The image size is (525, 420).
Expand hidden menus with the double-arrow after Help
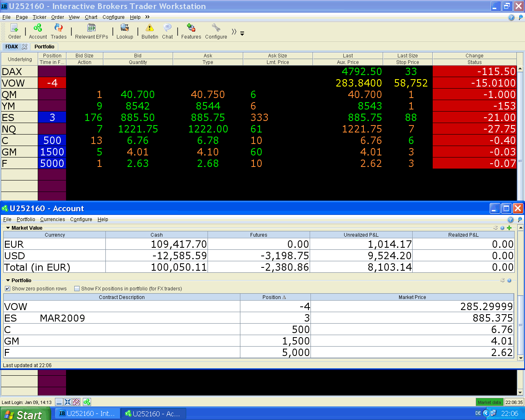[147, 17]
